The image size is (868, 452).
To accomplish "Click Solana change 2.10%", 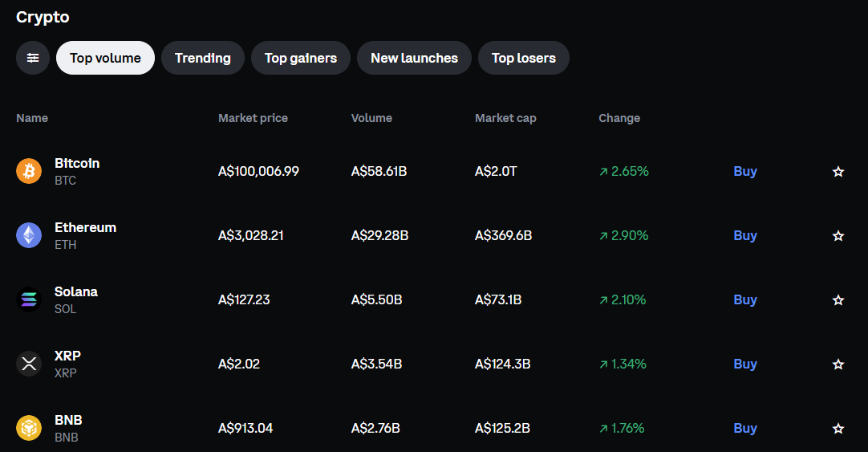I will (623, 299).
